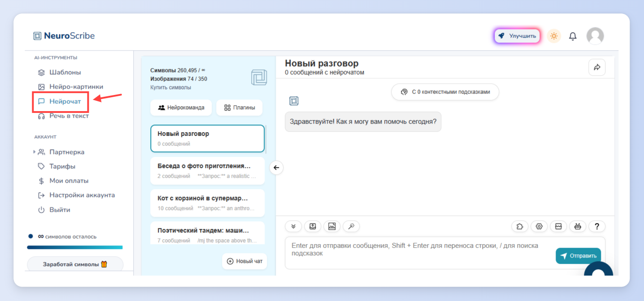Click the Изображения 74 / 350 counter

pyautogui.click(x=178, y=79)
